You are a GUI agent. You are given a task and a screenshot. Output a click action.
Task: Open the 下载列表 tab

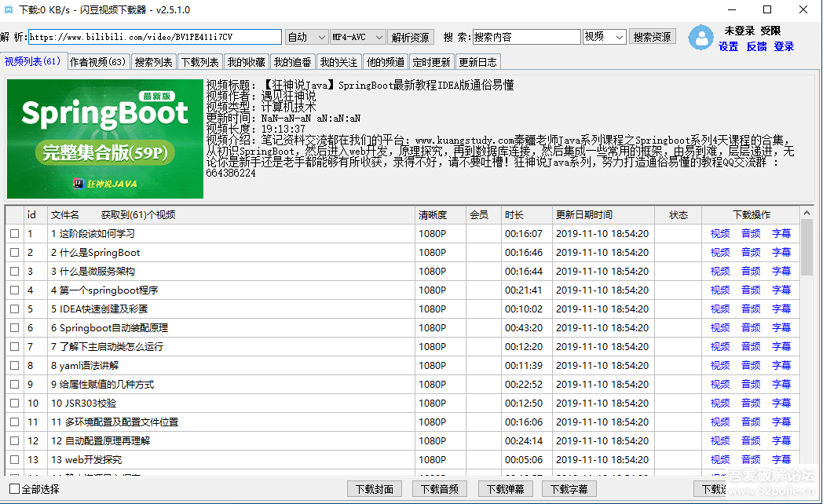pyautogui.click(x=199, y=62)
